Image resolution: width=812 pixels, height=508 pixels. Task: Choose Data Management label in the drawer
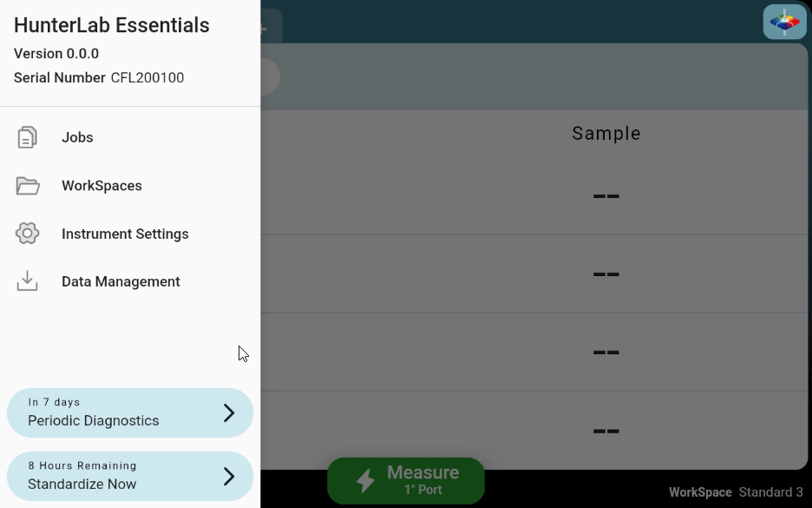121,281
